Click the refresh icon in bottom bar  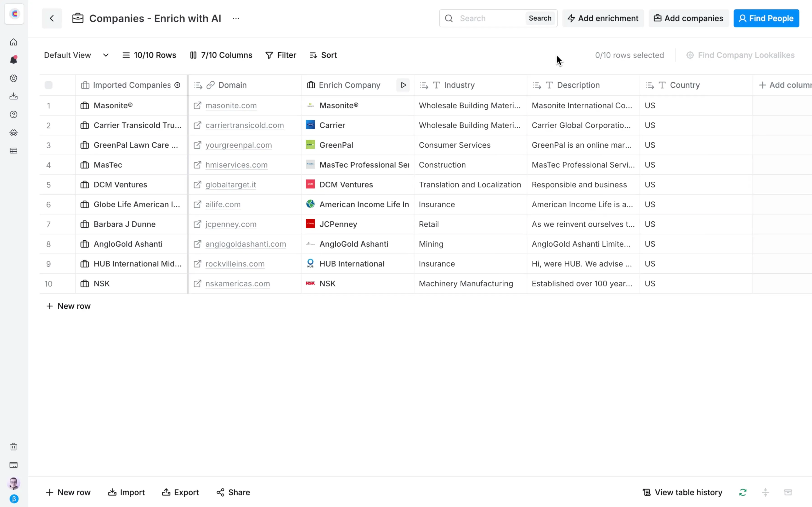point(743,492)
